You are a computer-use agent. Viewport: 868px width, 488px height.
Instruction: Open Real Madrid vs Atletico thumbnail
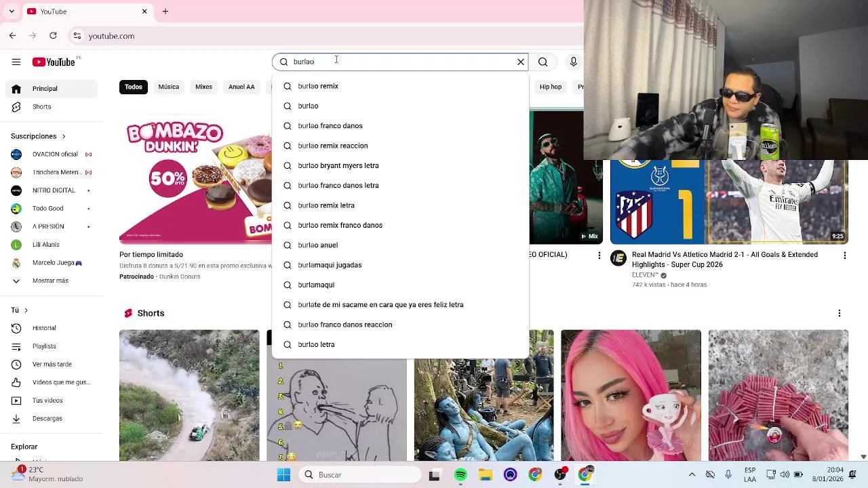(729, 202)
